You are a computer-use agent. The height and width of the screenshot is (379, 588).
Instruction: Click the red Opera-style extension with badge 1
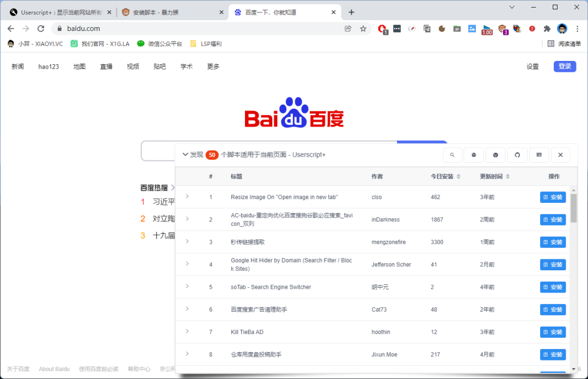382,29
